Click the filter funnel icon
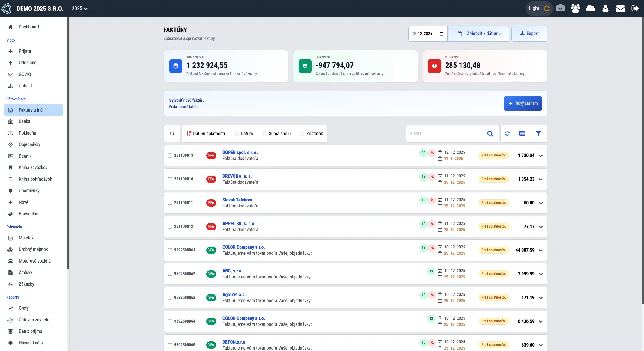The width and height of the screenshot is (644, 351). point(538,134)
